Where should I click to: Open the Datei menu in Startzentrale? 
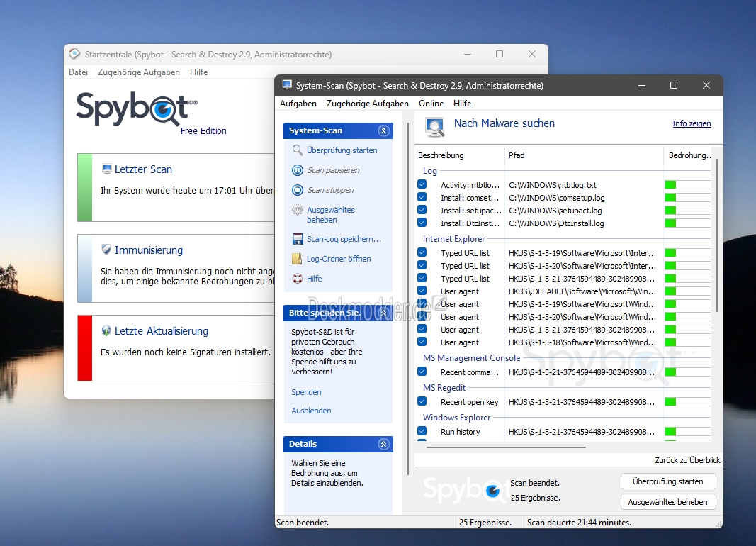coord(78,72)
